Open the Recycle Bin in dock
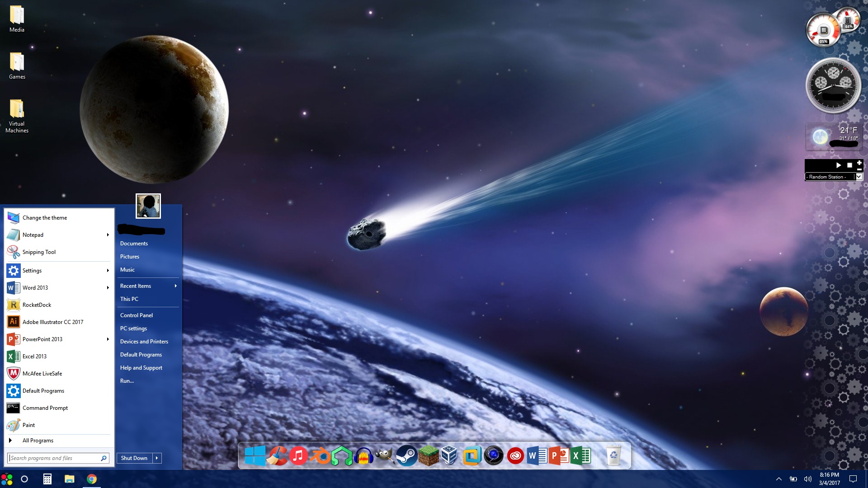Image resolution: width=868 pixels, height=488 pixels. tap(613, 456)
